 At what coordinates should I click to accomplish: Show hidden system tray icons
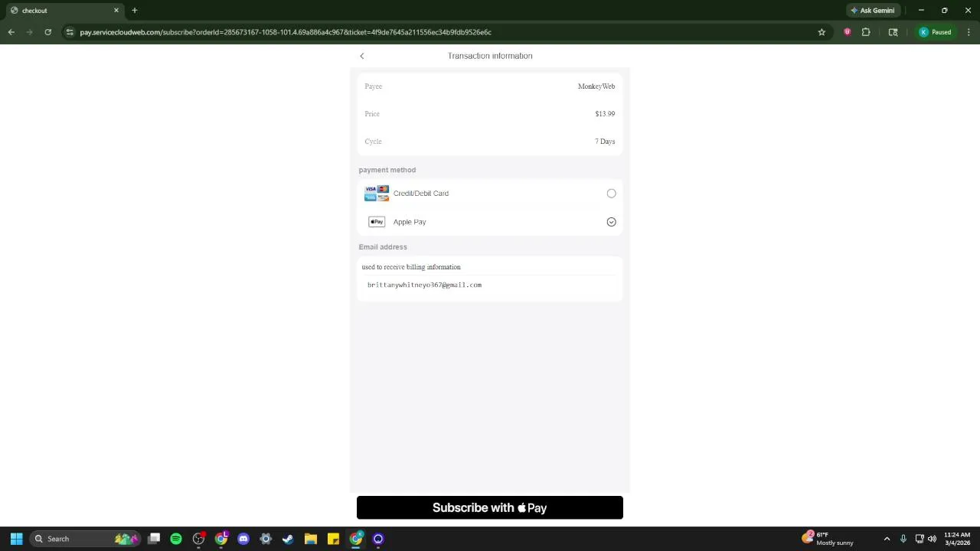point(887,539)
